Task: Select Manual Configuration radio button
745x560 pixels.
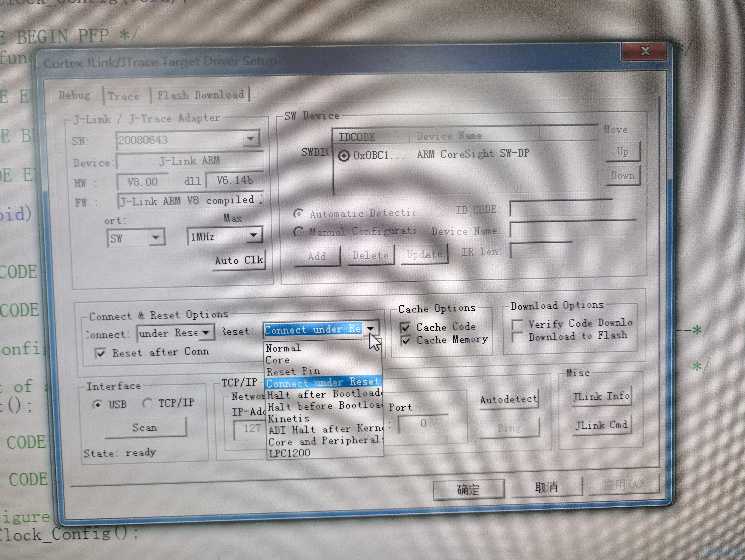Action: (298, 232)
